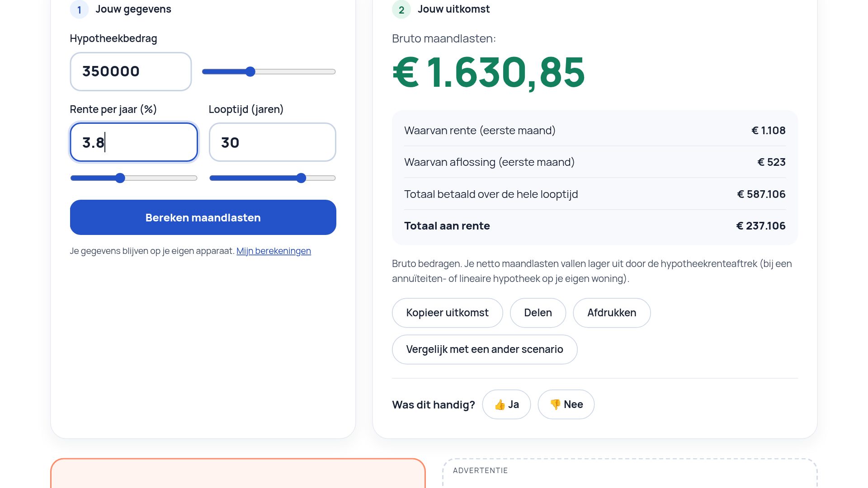Click the Waarvan aflossing value € 523
This screenshot has width=868, height=488.
[x=771, y=162]
